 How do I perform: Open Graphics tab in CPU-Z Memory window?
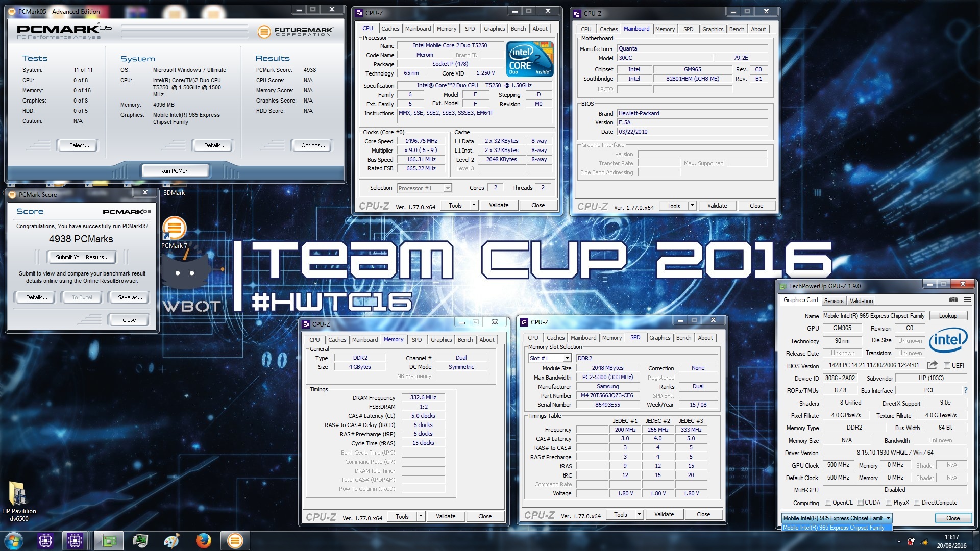tap(441, 340)
